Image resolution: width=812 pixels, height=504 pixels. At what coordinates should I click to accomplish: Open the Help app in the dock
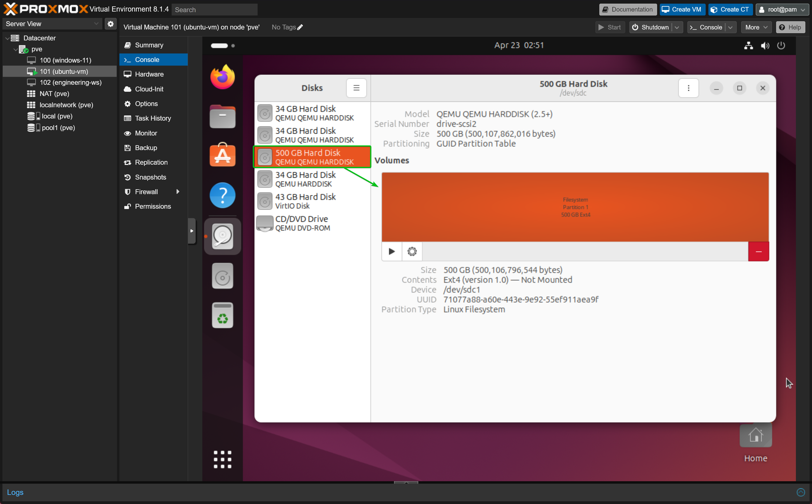coord(222,195)
